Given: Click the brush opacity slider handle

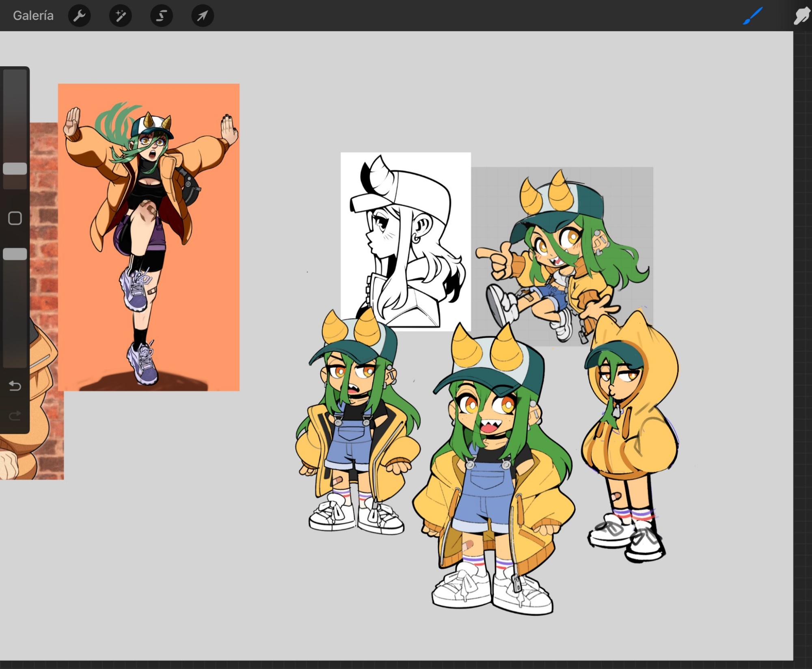Looking at the screenshot, I should point(15,254).
